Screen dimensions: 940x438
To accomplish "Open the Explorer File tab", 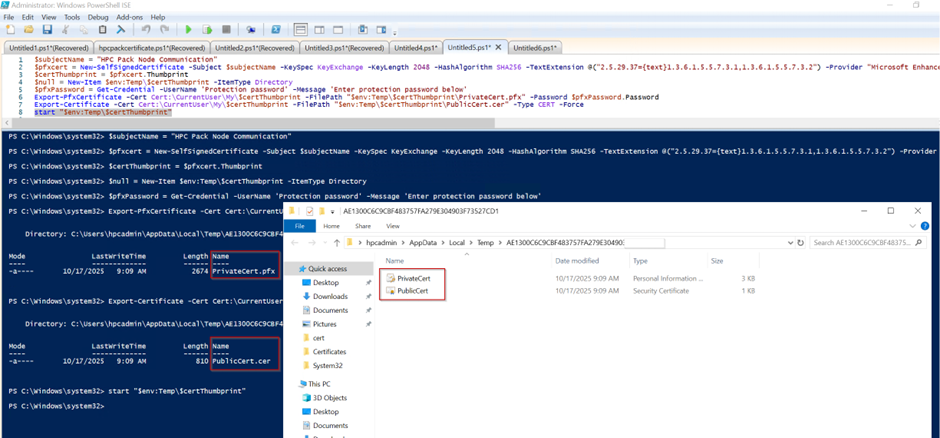I will click(x=299, y=226).
